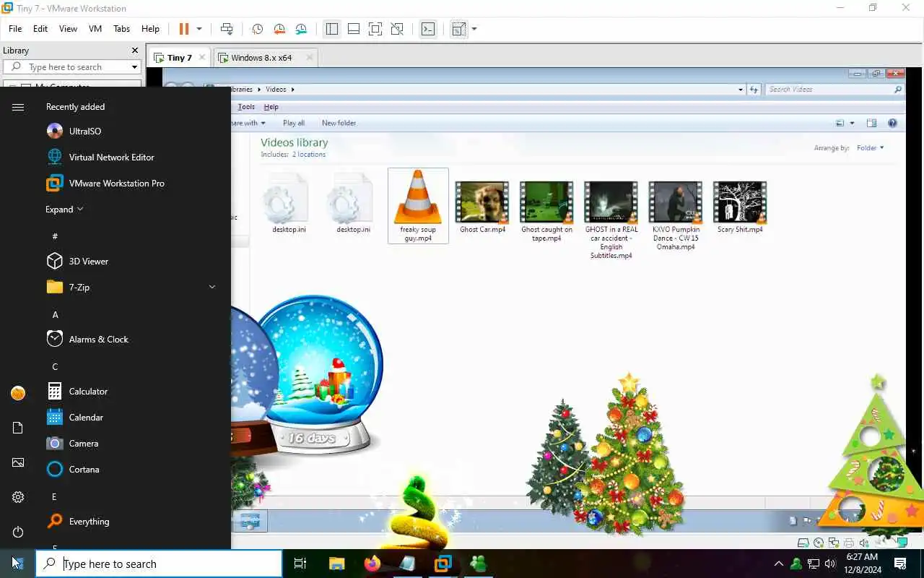Open Settings gear in Start menu

point(18,497)
